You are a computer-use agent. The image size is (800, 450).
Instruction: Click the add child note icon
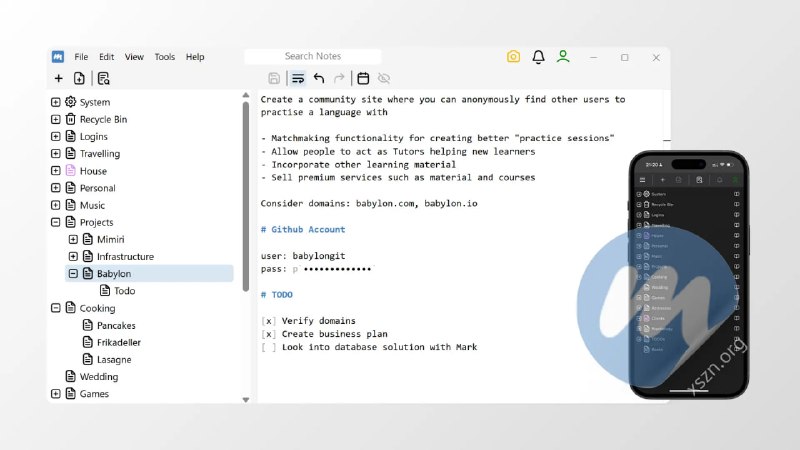pyautogui.click(x=79, y=78)
